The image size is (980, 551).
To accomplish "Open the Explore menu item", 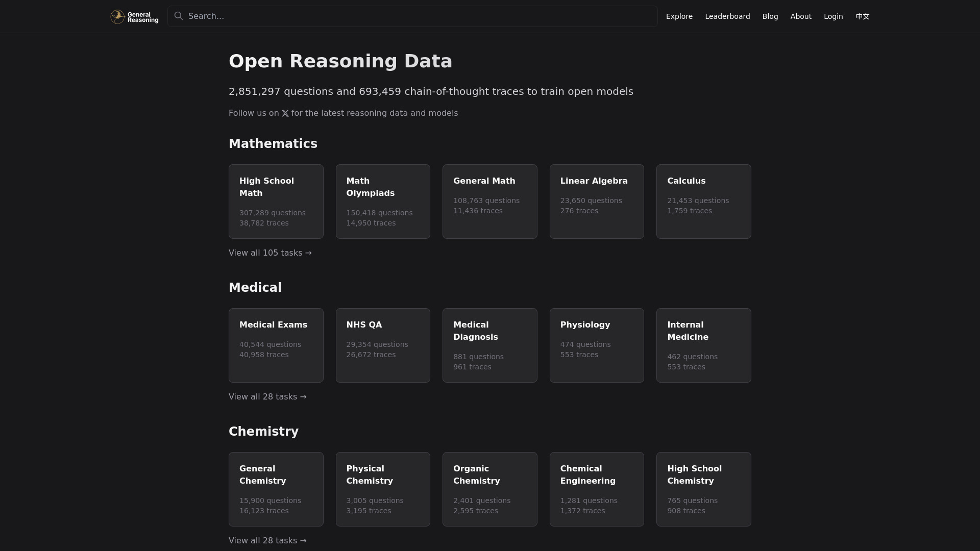I will coord(679,16).
